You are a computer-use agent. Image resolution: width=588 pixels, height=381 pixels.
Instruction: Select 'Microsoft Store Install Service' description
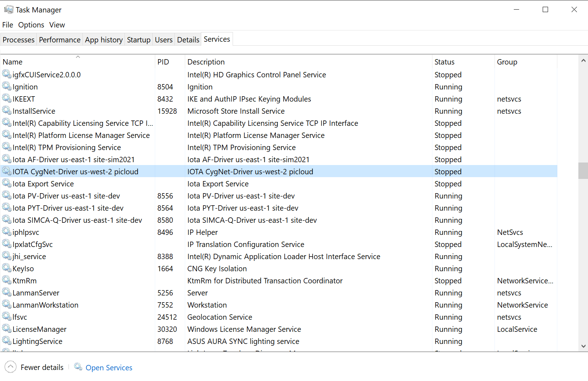[x=236, y=111]
